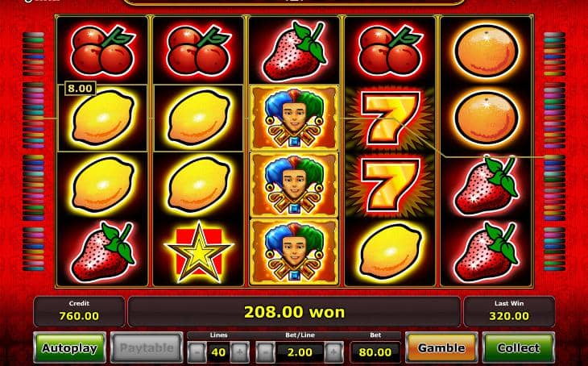
Task: Click the Bet total display showing 80.00
Action: [x=375, y=352]
